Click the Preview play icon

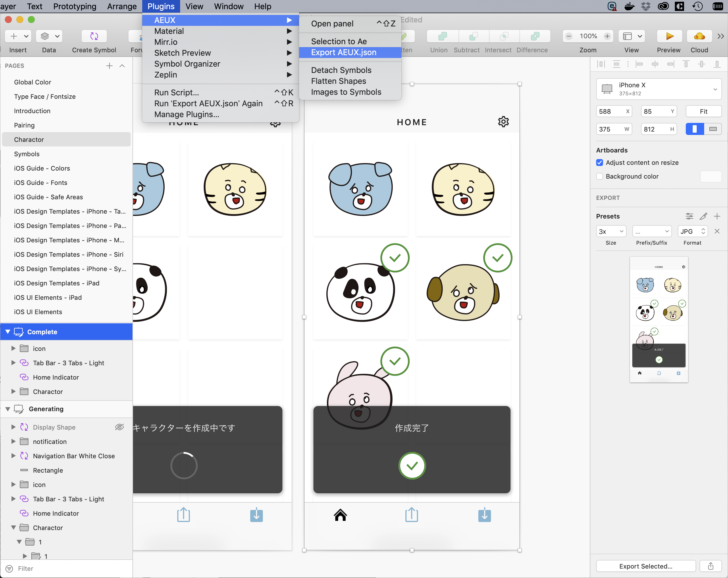click(669, 36)
